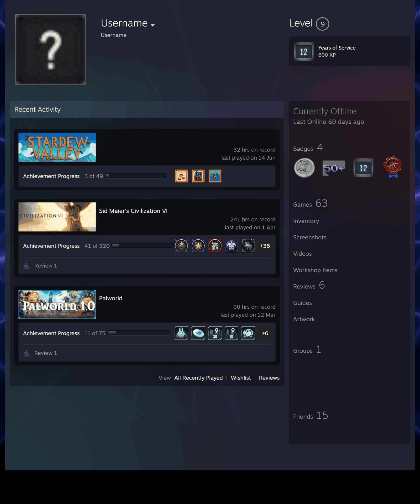Click Civilization VI viking helmet achievement icon
This screenshot has width=420, height=504.
(215, 246)
